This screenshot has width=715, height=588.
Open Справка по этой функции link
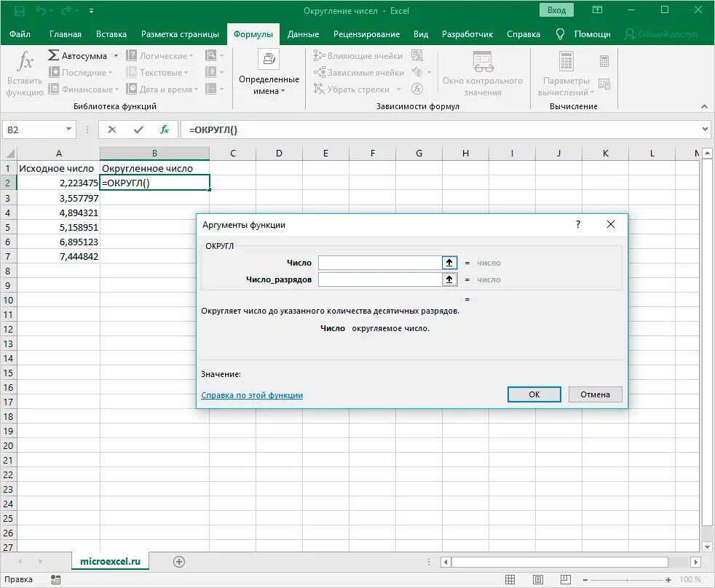pyautogui.click(x=252, y=395)
